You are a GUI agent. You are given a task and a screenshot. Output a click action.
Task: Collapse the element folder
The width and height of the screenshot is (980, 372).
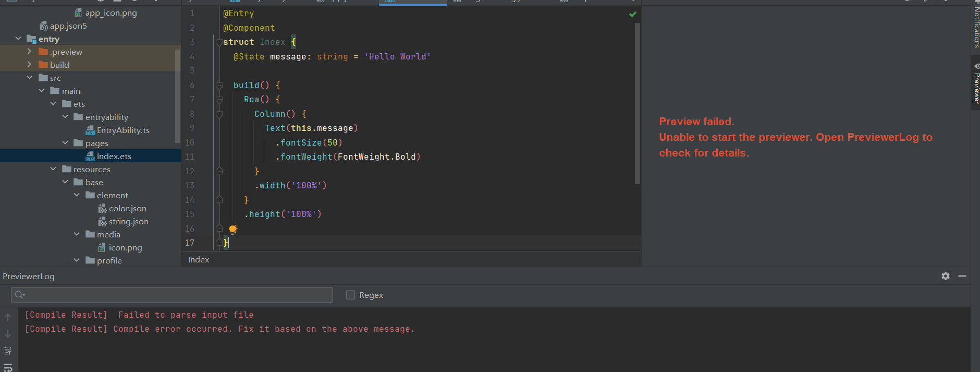click(77, 195)
